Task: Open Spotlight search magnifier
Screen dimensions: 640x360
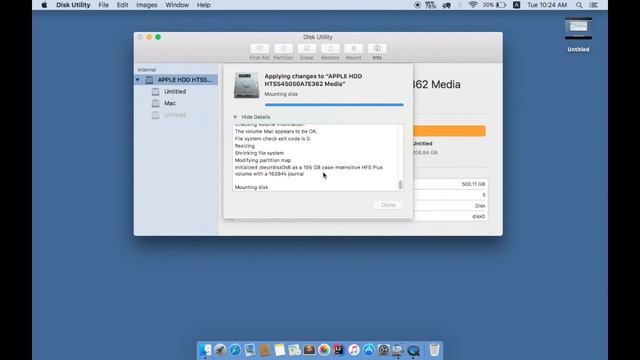Action: pyautogui.click(x=579, y=5)
